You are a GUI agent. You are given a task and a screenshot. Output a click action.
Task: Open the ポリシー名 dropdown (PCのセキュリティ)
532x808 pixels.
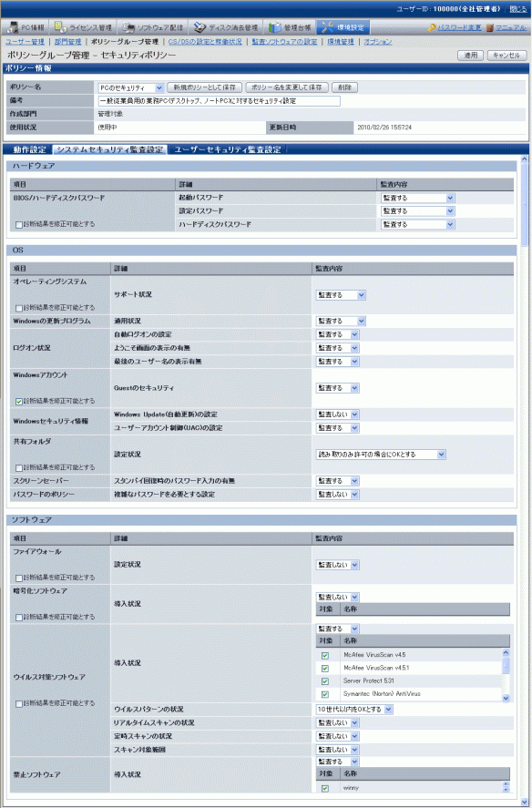[x=131, y=88]
